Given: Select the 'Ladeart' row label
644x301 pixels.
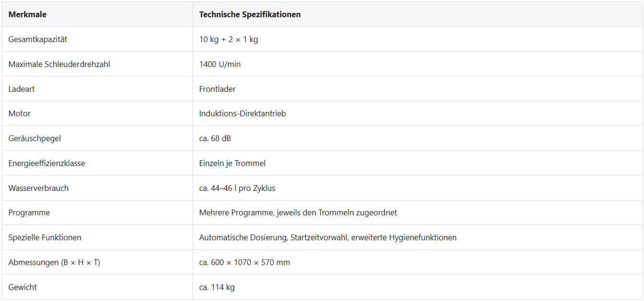Looking at the screenshot, I should point(22,89).
